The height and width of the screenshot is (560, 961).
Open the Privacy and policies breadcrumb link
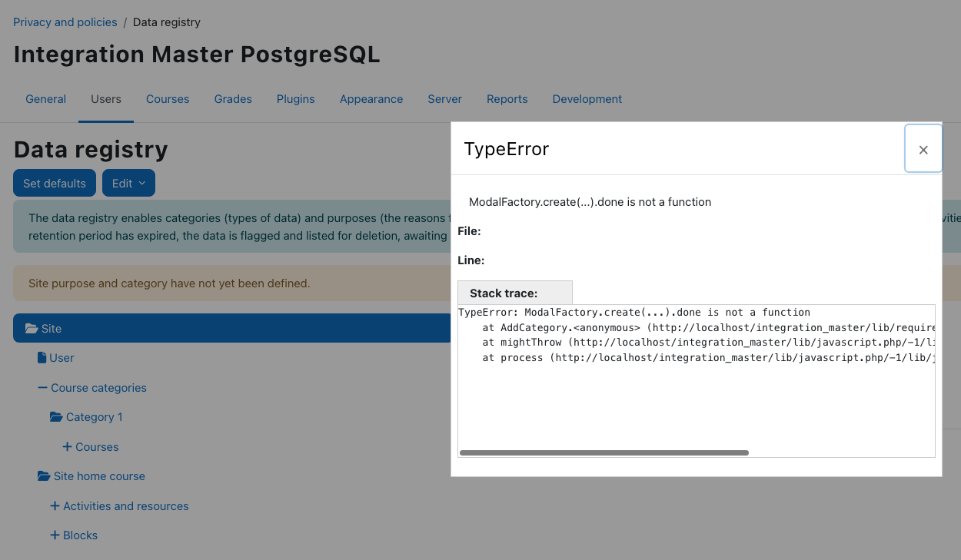tap(65, 22)
